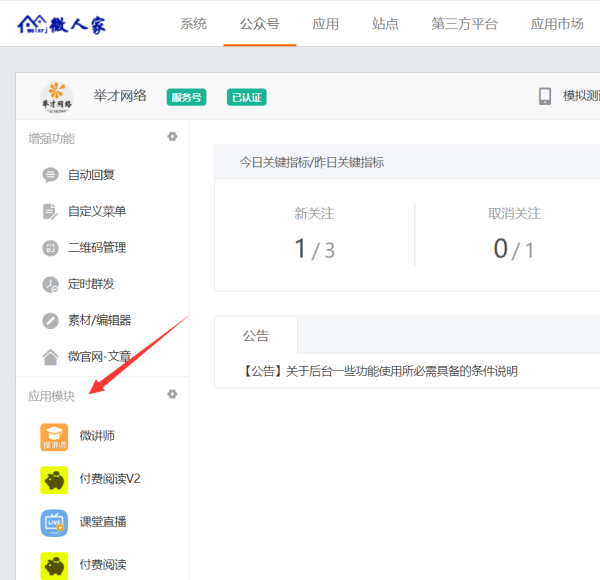Open the 应用 top menu

pyautogui.click(x=326, y=24)
